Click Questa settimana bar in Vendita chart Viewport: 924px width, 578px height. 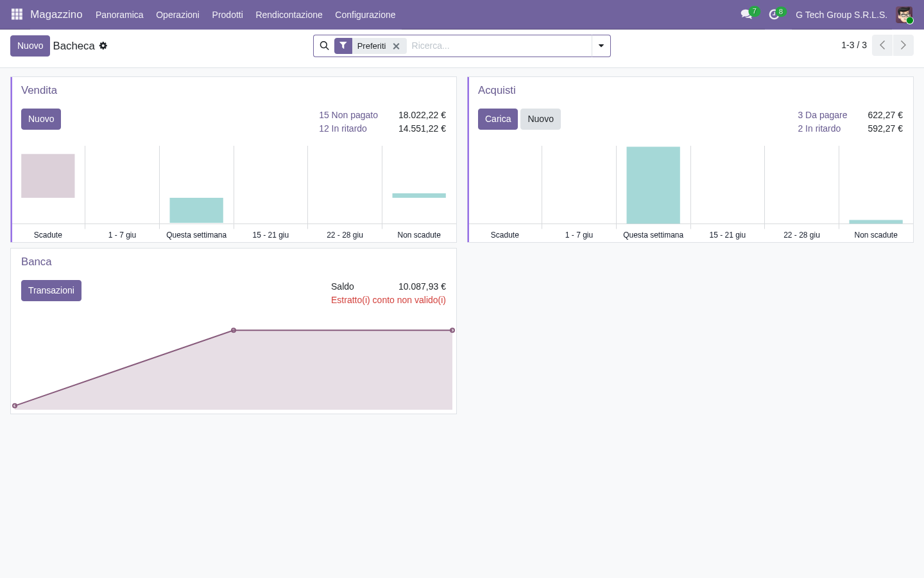[x=196, y=210]
